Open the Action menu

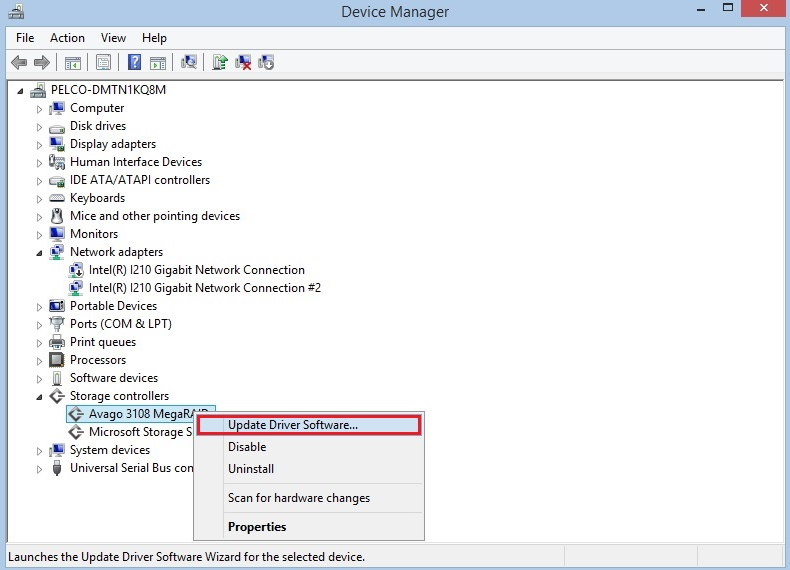tap(67, 38)
